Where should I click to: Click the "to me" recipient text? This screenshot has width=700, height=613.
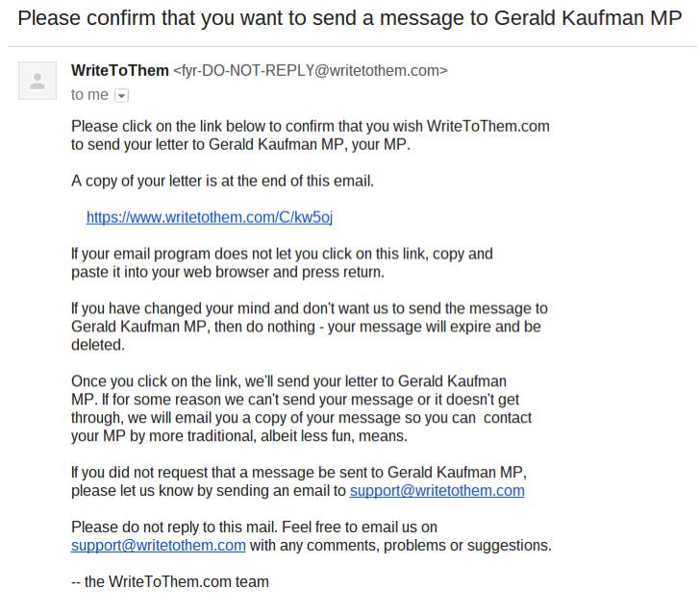[89, 95]
